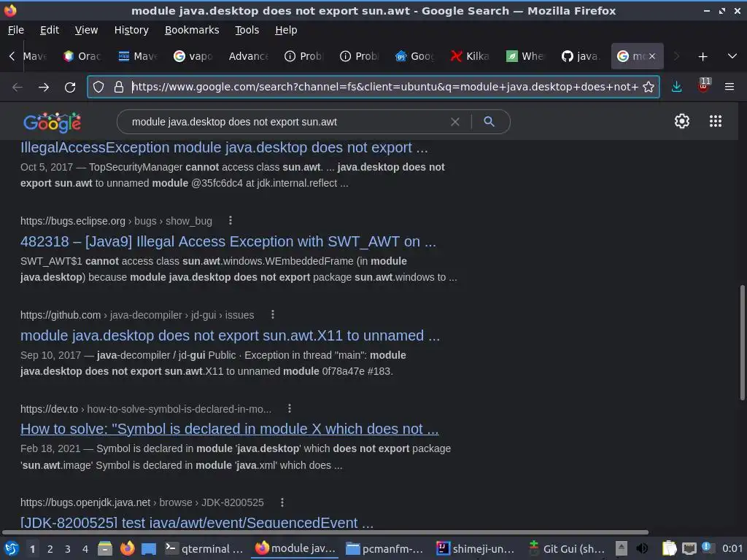Switch to the vapo Google tab
Viewport: 747px width, 560px height.
(x=193, y=56)
